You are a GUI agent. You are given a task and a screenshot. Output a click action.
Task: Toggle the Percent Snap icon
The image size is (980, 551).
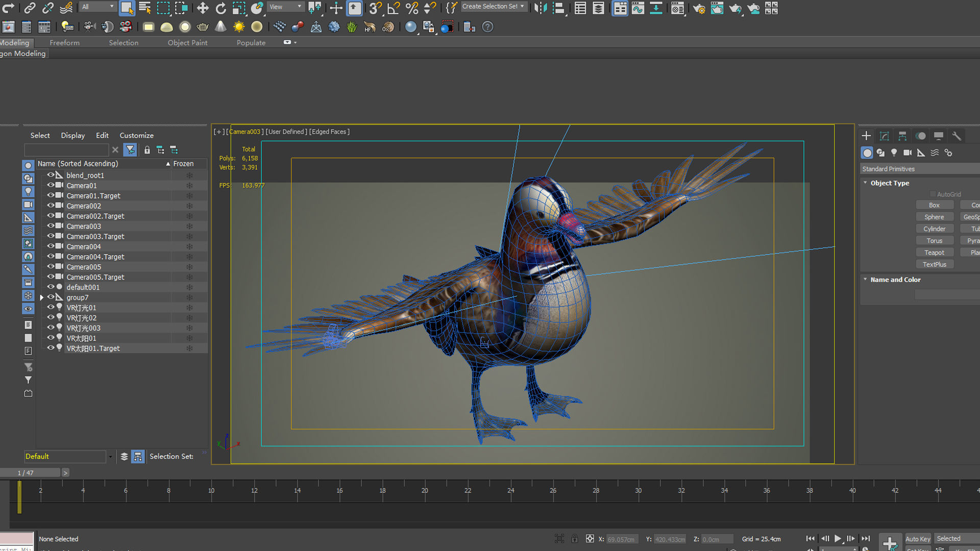[411, 8]
